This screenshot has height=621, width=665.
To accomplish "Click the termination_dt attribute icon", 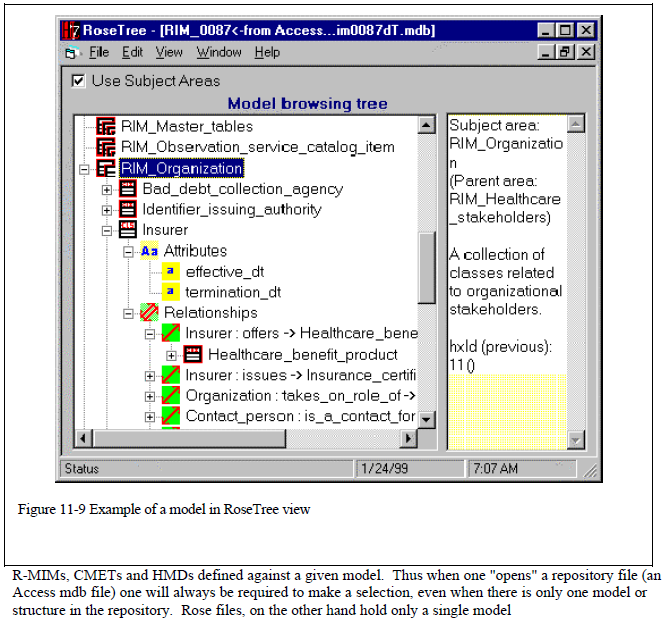I will coord(170,292).
